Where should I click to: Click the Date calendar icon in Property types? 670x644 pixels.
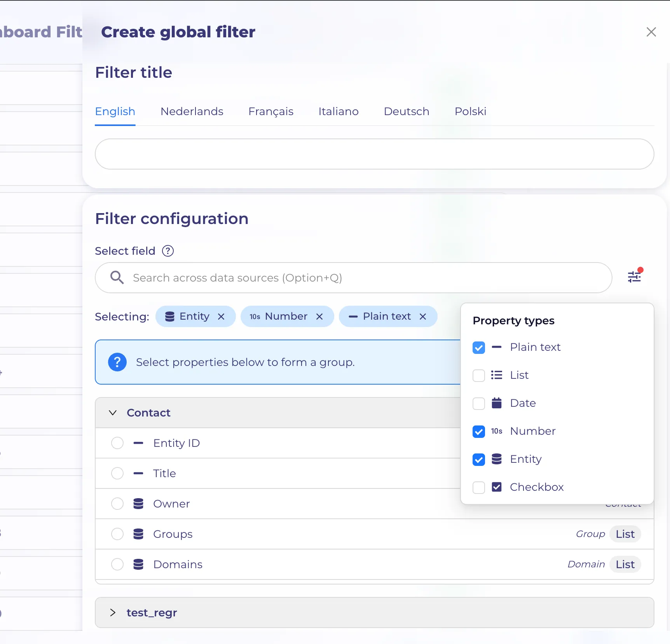pyautogui.click(x=497, y=403)
